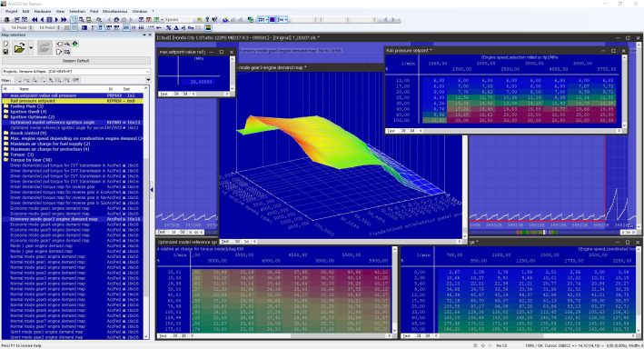The width and height of the screenshot is (644, 349).
Task: Click the color stripes icon in second toolbar
Action: 208,27
